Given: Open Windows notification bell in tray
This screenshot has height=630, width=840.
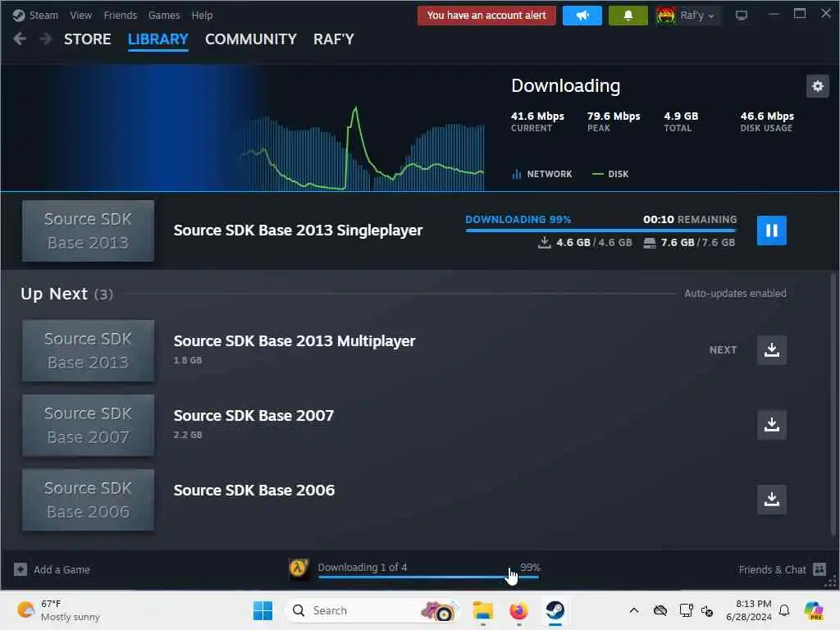Looking at the screenshot, I should 783,610.
